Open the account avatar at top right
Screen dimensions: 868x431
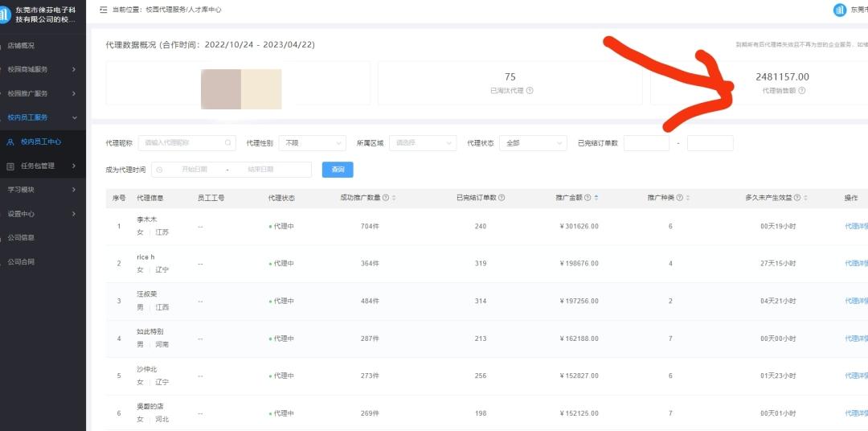click(x=840, y=10)
